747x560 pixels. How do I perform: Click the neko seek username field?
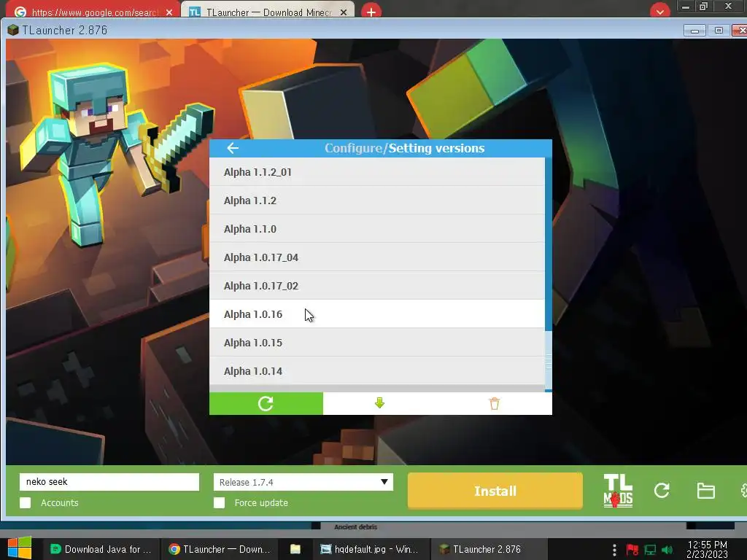[109, 482]
